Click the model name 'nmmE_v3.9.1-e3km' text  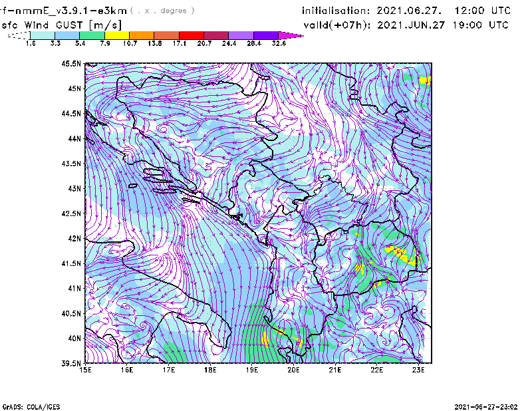[x=69, y=11]
